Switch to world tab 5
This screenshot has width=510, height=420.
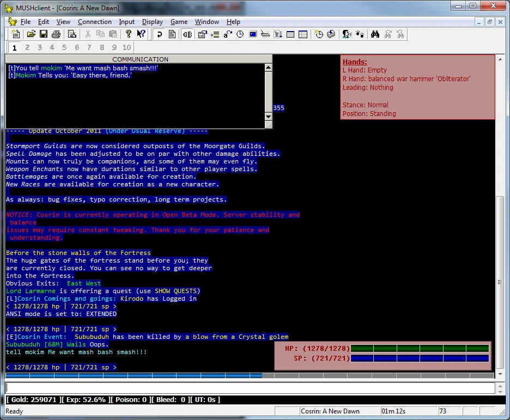point(64,47)
